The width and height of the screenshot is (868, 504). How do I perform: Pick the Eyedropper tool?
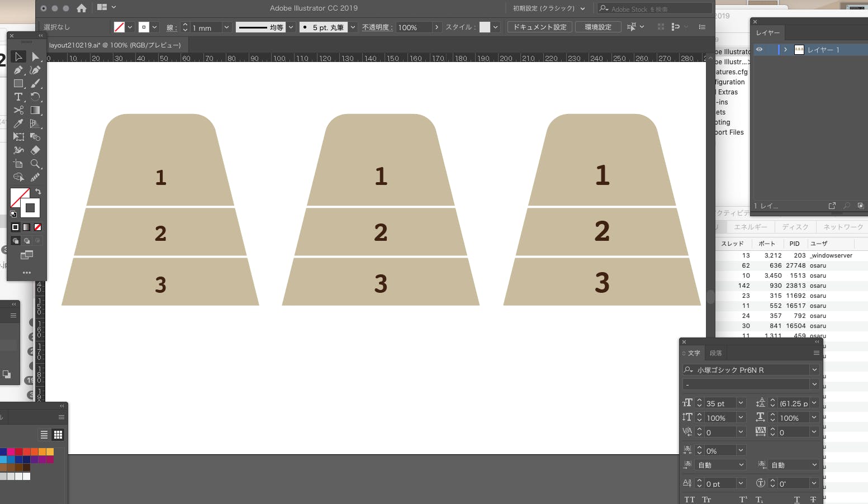pos(18,124)
